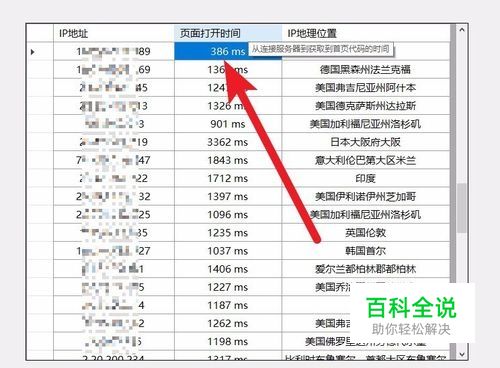Viewport: 500px width, 368px height.
Task: Sort by 页面打开时间 column header
Action: click(228, 33)
